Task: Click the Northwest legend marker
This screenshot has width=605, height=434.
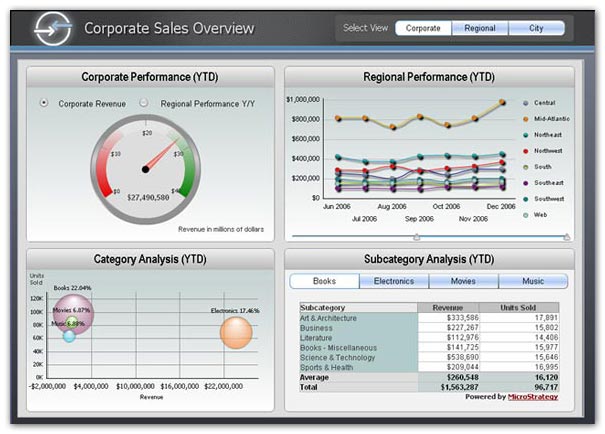Action: [526, 151]
